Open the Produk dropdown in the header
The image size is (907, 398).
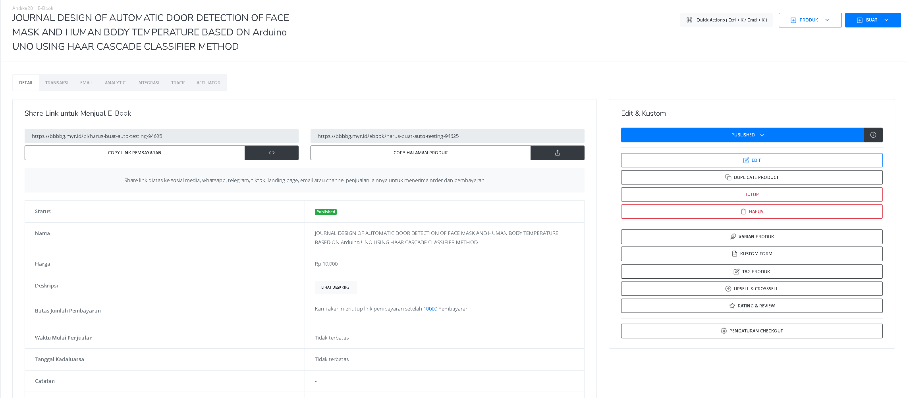click(x=810, y=20)
